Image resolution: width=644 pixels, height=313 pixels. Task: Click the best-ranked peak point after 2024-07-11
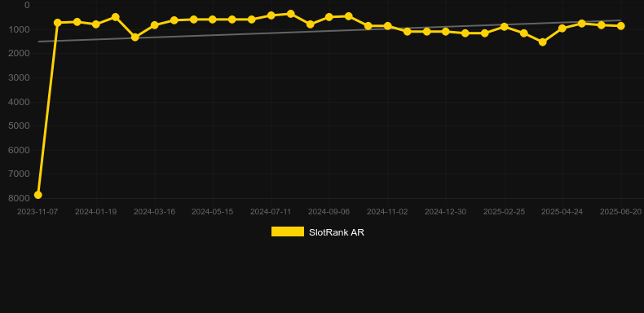pyautogui.click(x=291, y=14)
